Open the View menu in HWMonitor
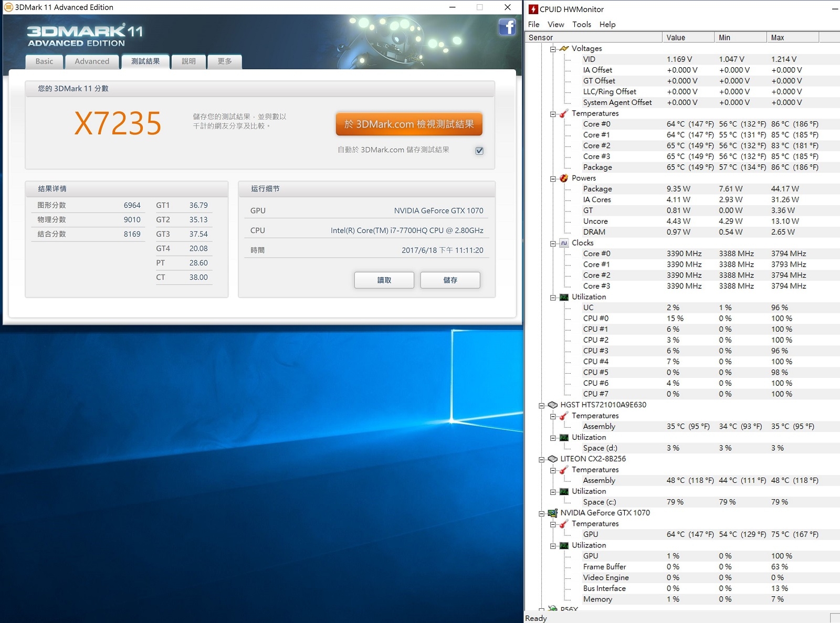 [556, 24]
